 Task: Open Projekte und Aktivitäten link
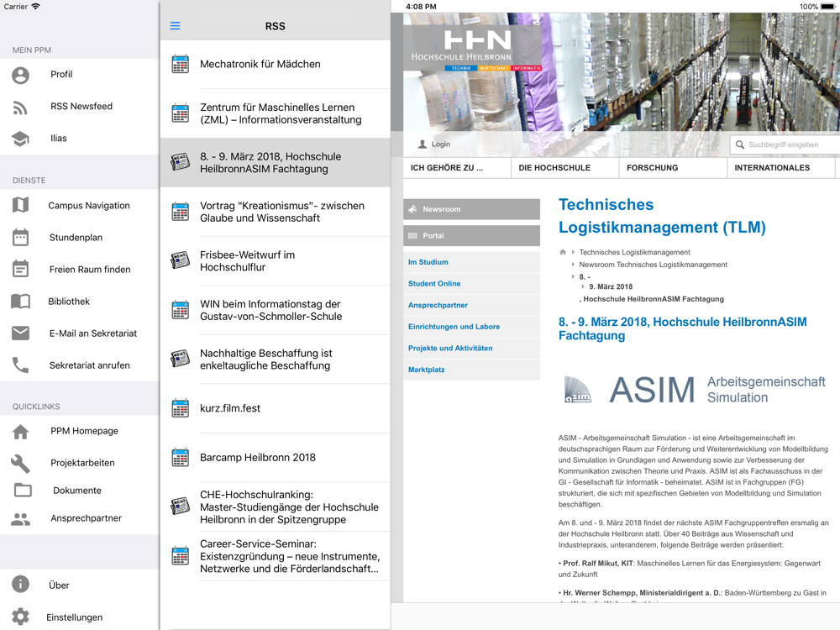click(450, 348)
